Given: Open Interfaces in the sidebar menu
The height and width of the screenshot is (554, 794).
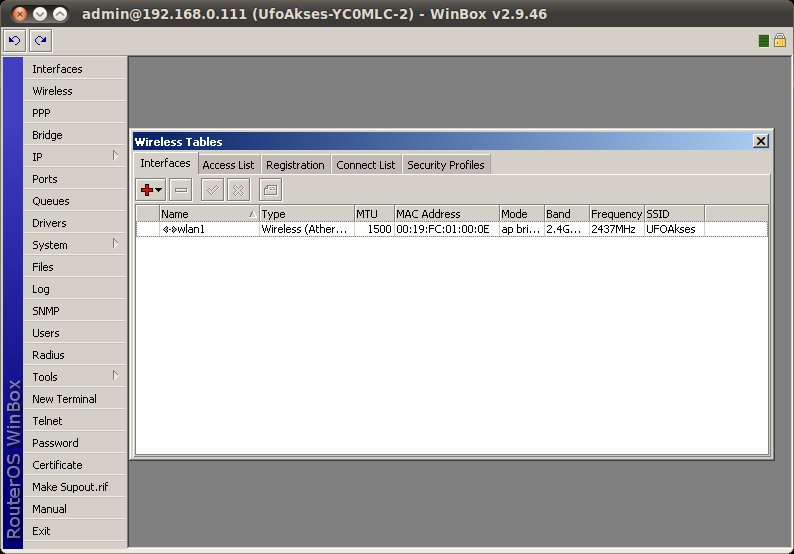Looking at the screenshot, I should click(x=75, y=69).
